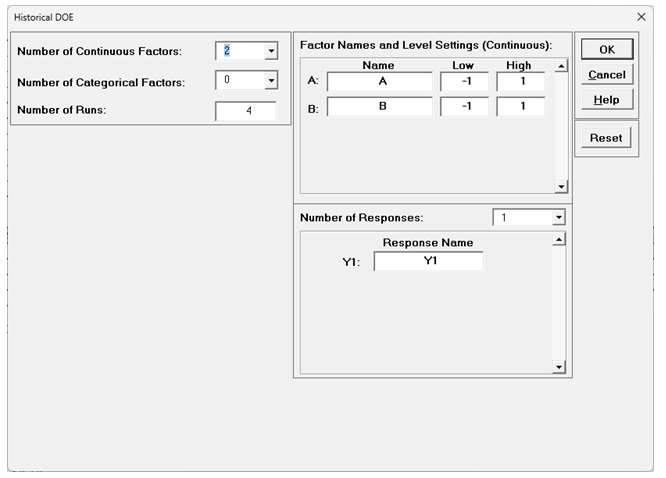Close the Historical DOE dialog

[x=641, y=17]
